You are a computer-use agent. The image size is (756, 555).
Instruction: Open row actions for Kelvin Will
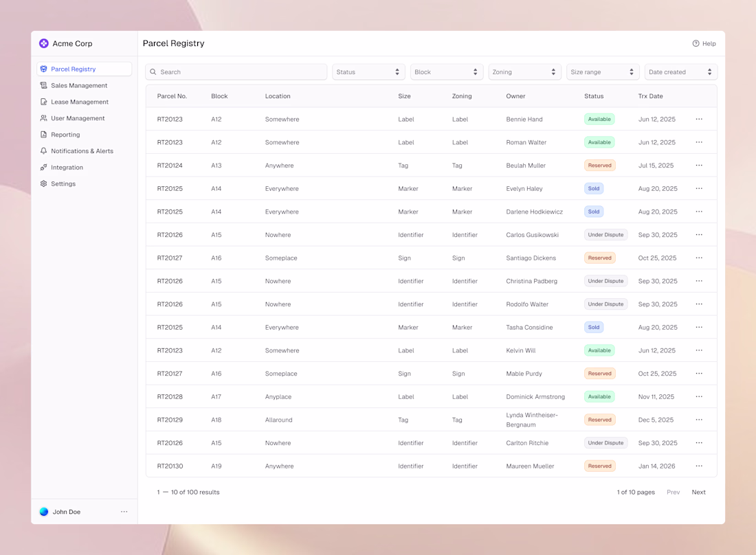(x=699, y=350)
